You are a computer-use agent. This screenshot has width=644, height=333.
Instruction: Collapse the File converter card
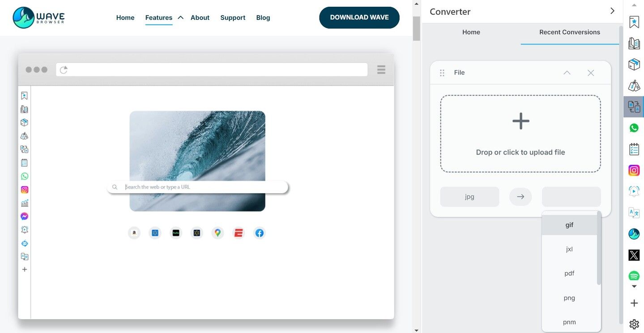click(x=567, y=73)
